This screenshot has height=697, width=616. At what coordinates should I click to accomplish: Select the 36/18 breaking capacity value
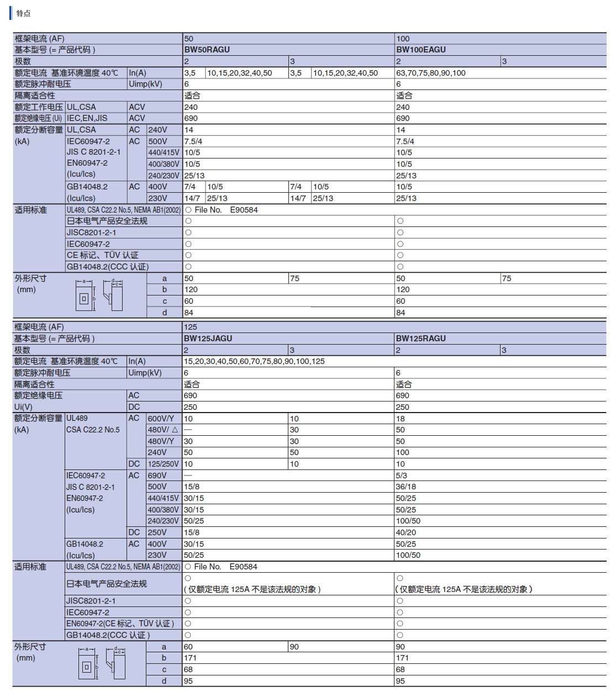(406, 487)
